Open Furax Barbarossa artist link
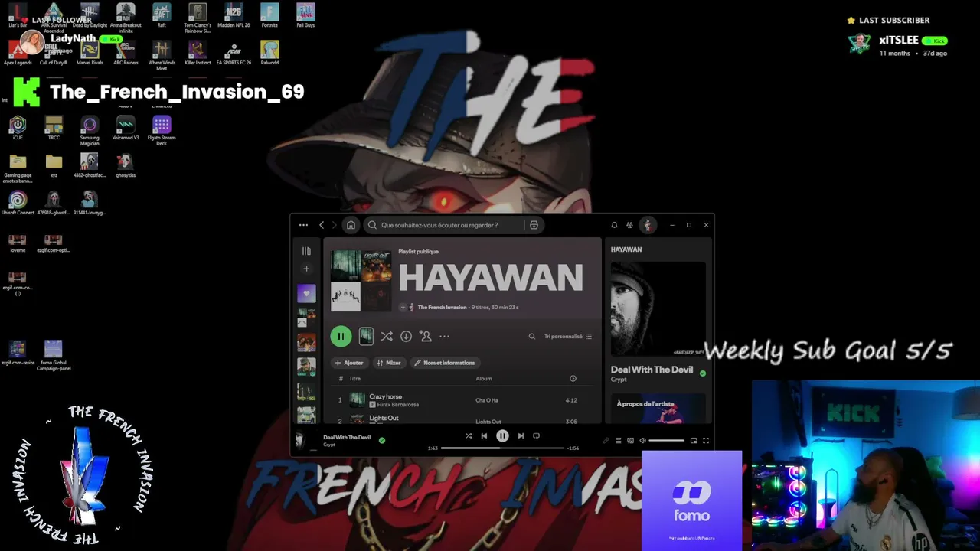Screen dimensions: 980x551 pyautogui.click(x=397, y=405)
